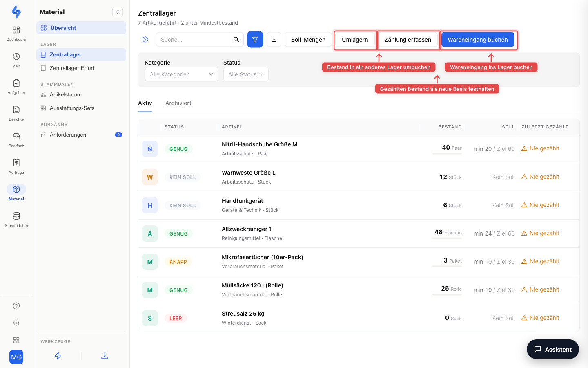Open Artikelstamm in the sidebar
Viewport: 588px width, 368px height.
[x=81, y=95]
